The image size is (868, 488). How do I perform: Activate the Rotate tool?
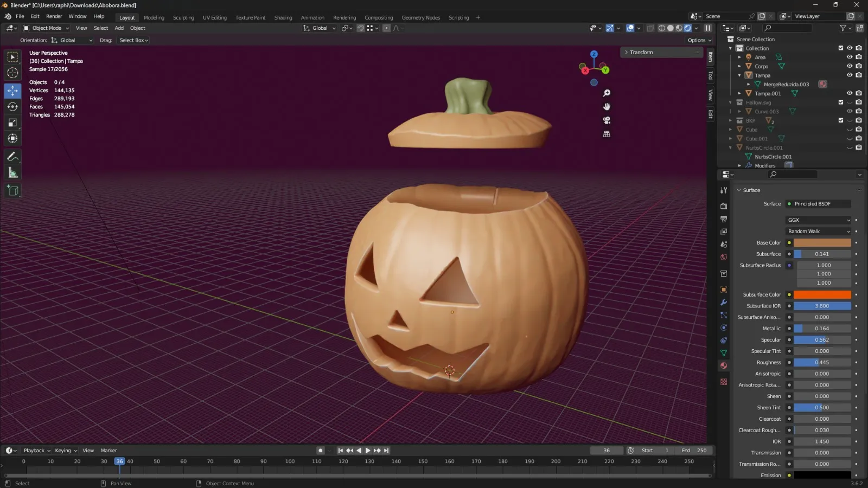[x=12, y=107]
